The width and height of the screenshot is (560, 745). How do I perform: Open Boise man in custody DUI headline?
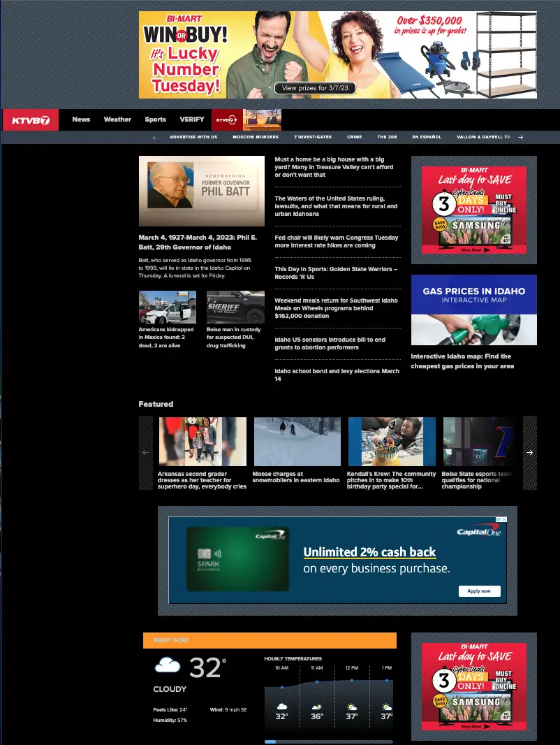click(x=233, y=338)
